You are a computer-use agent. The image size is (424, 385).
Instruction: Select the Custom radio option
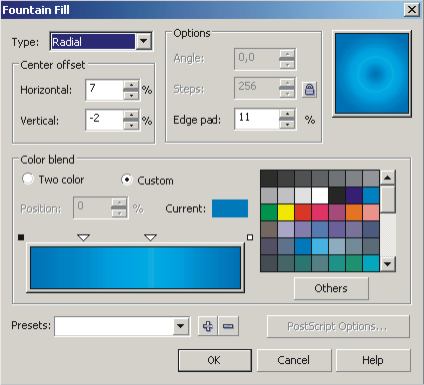point(127,180)
